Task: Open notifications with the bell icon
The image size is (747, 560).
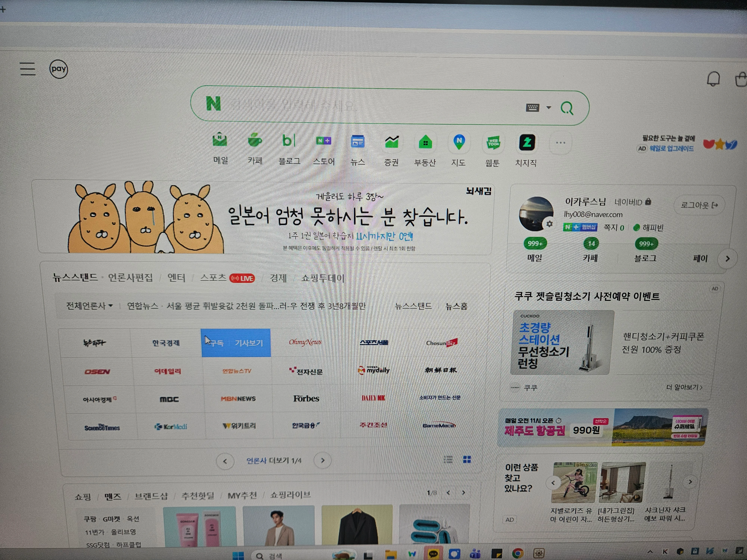Action: 713,79
